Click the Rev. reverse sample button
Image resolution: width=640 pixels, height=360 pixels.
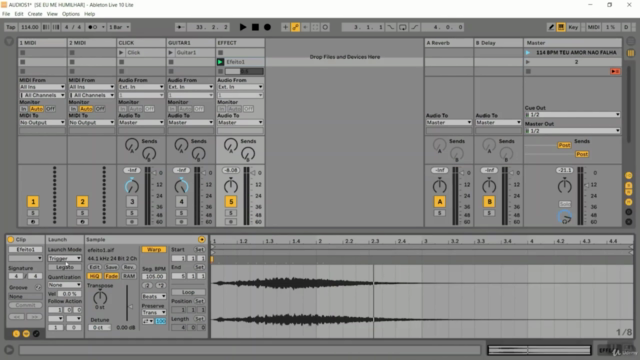point(129,267)
